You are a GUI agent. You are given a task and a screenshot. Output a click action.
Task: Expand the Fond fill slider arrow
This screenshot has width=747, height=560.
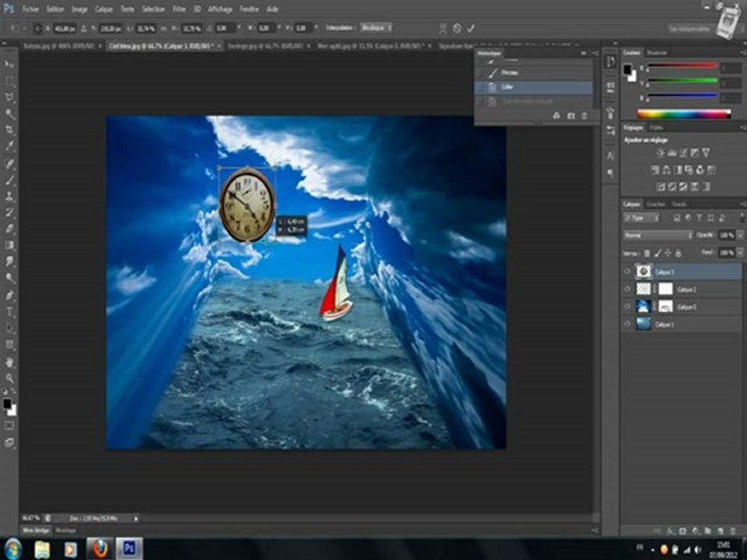(740, 252)
